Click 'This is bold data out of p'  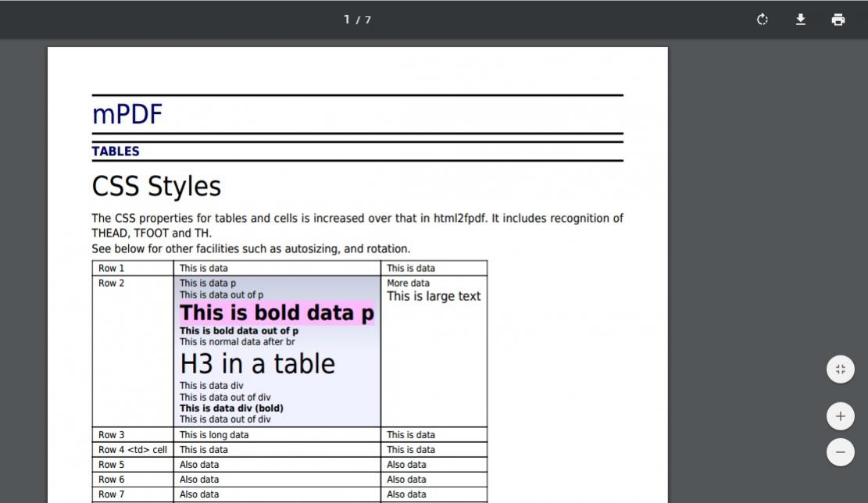pyautogui.click(x=238, y=331)
